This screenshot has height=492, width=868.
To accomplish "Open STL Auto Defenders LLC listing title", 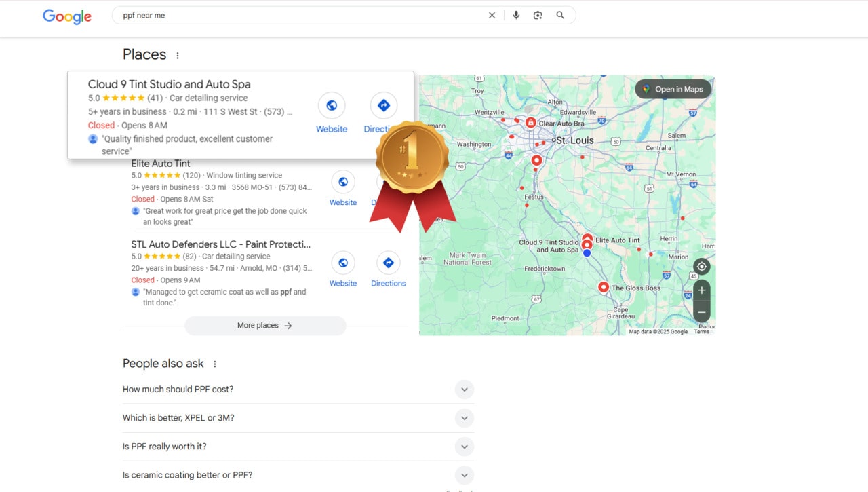I will coord(221,244).
